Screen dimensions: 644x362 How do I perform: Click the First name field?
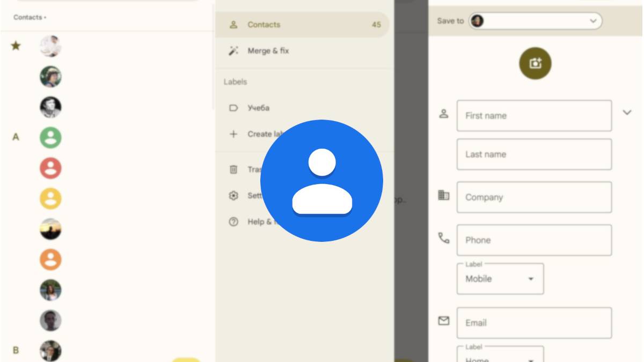[534, 115]
